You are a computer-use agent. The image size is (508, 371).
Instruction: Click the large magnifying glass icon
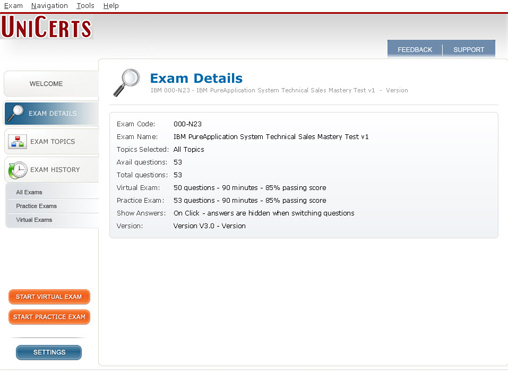[x=126, y=82]
